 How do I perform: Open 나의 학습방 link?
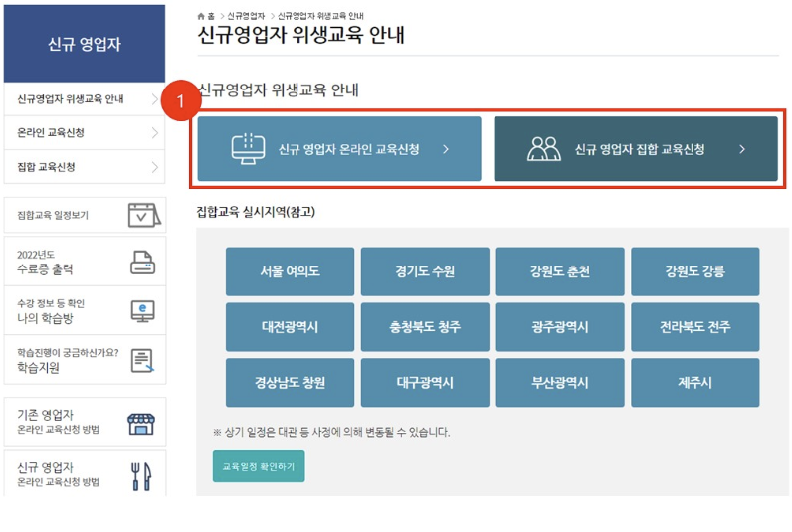click(85, 310)
